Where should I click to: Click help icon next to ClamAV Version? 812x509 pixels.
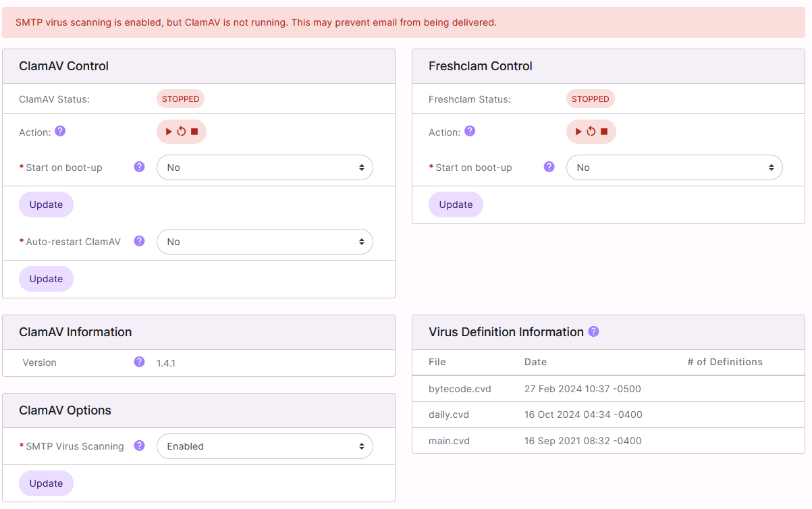point(139,362)
